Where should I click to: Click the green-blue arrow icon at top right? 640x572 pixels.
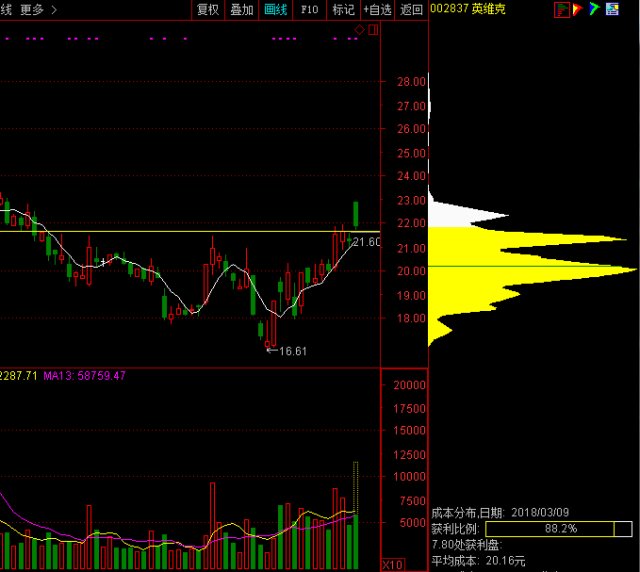coord(594,9)
